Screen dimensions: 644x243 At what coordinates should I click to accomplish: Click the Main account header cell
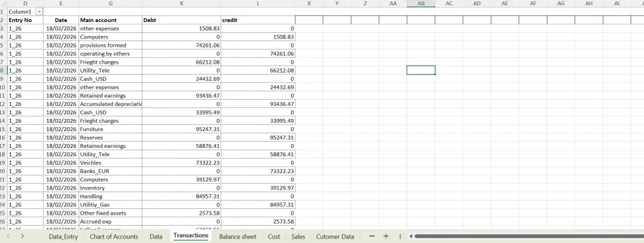(x=111, y=20)
